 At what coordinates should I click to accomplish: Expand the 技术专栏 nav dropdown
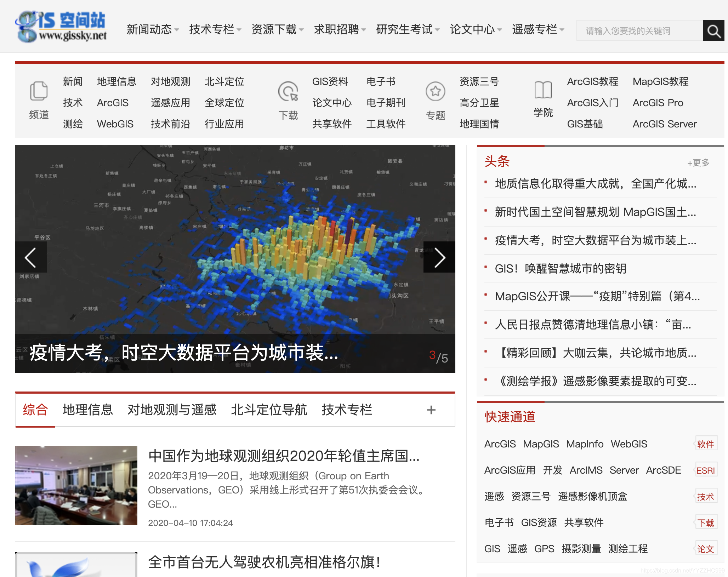(x=215, y=29)
